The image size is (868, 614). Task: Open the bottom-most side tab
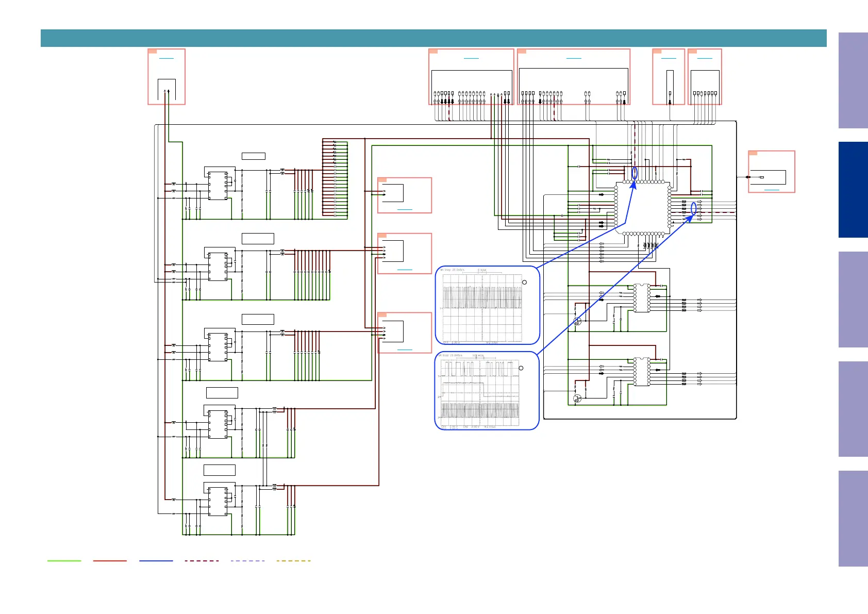pyautogui.click(x=853, y=519)
